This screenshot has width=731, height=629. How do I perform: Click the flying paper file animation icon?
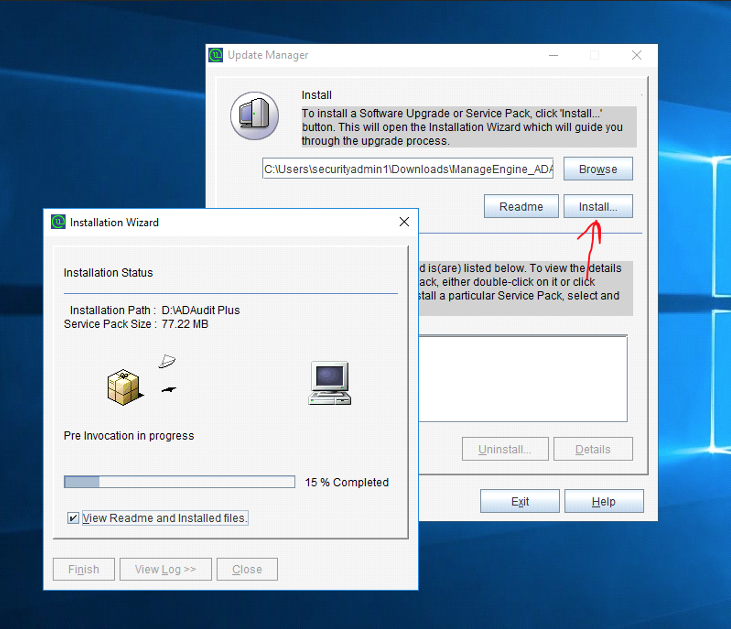(167, 361)
